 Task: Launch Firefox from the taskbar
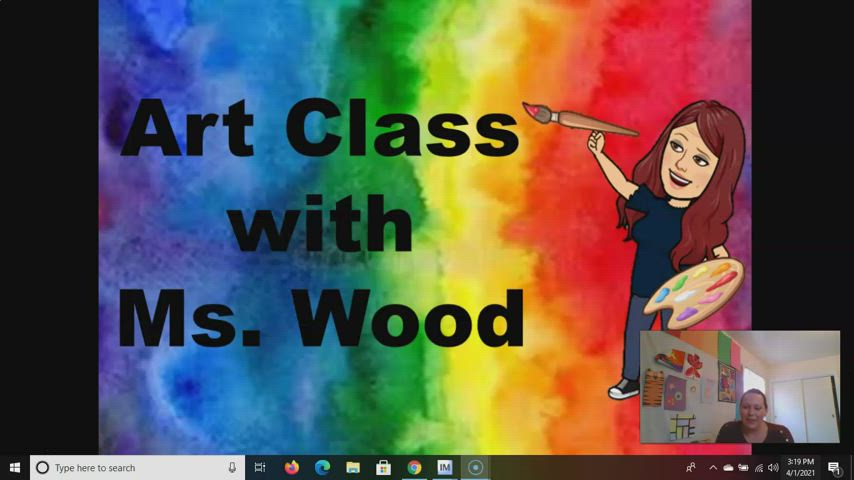point(291,467)
